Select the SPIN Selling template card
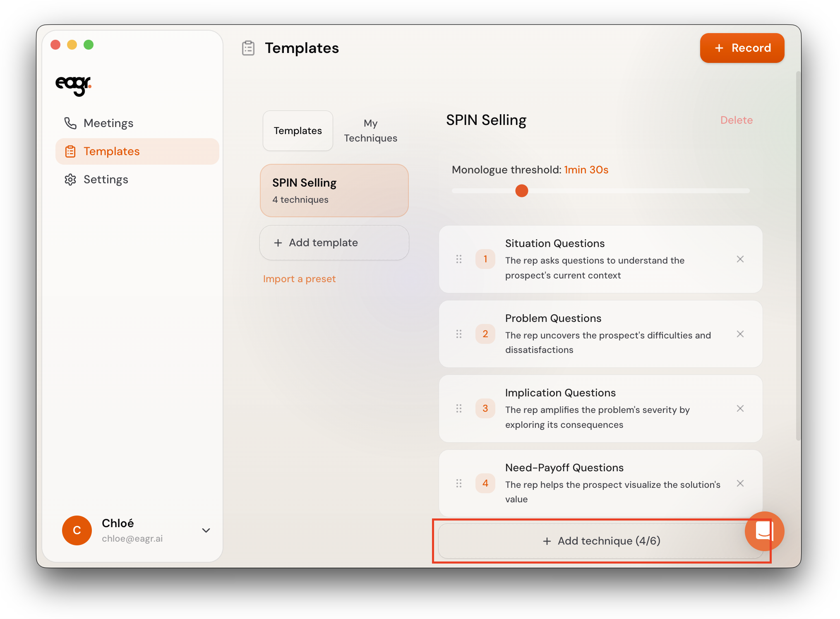Viewport: 840px width, 619px height. [334, 191]
